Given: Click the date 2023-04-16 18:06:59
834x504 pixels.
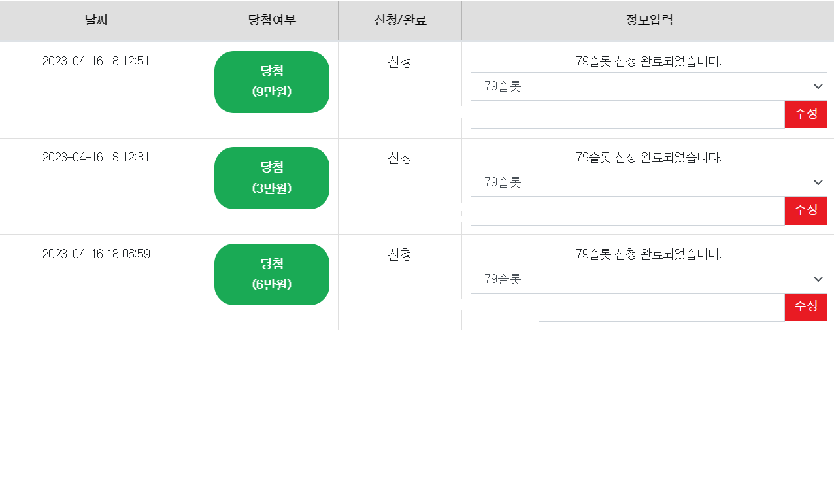Looking at the screenshot, I should pos(96,254).
